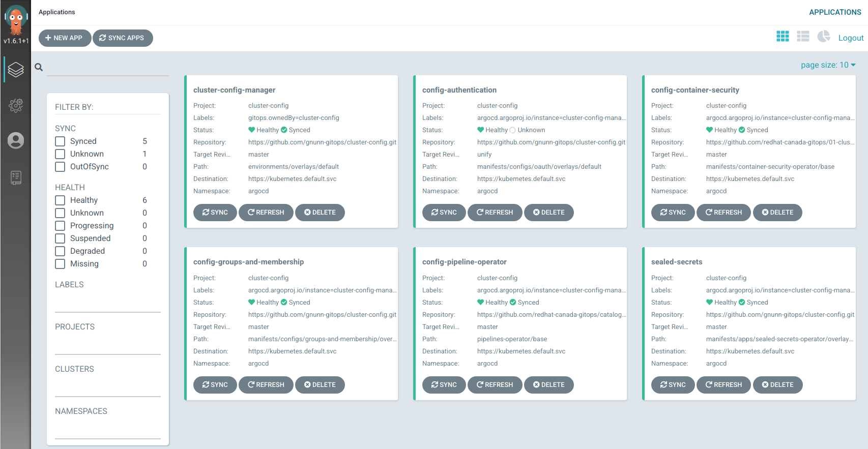Image resolution: width=868 pixels, height=449 pixels.
Task: Open the Documentation icon in sidebar
Action: point(16,177)
